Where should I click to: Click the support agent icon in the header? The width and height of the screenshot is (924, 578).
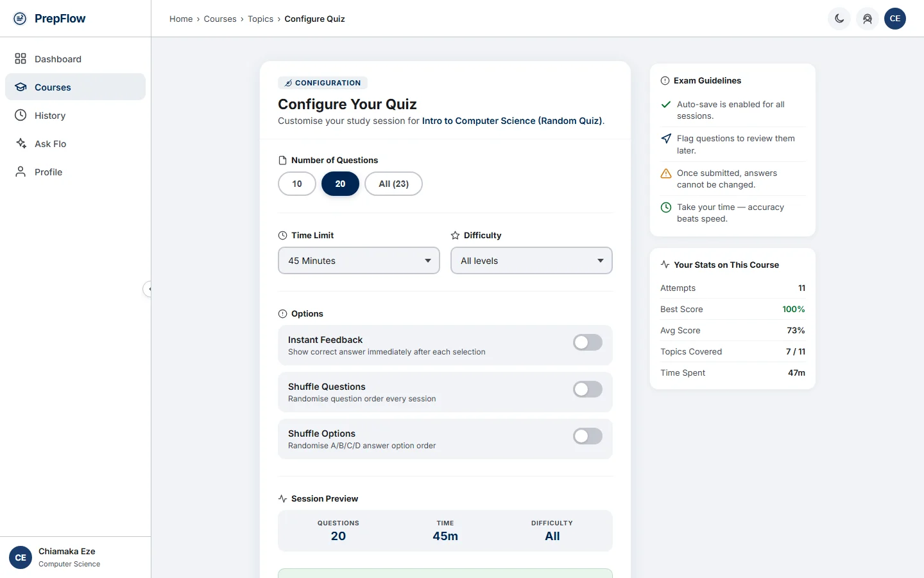click(x=868, y=19)
